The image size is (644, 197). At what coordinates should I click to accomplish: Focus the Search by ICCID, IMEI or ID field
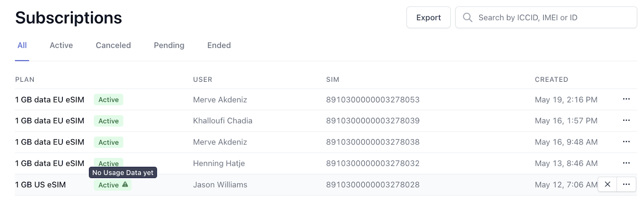tap(546, 17)
